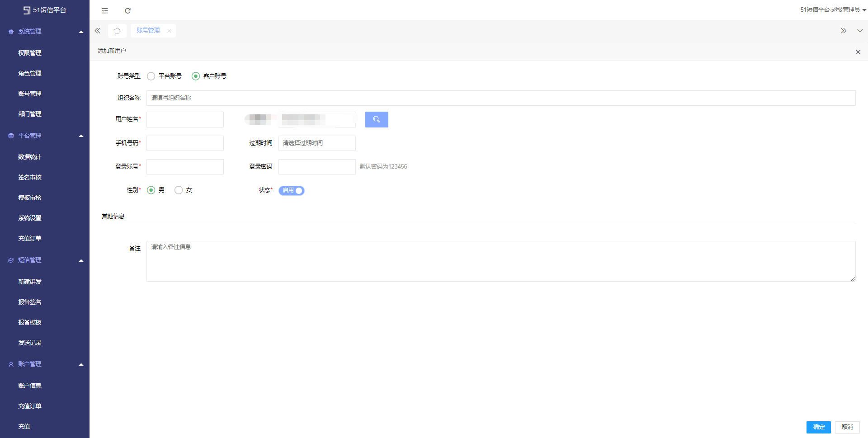Select the 平台账号 radio option
The image size is (868, 438).
(151, 76)
